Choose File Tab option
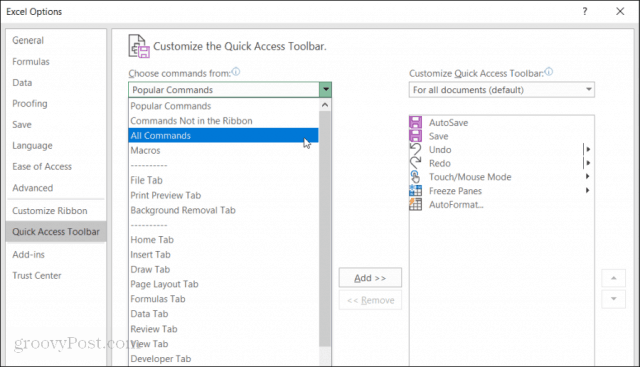640x367 pixels. 223,180
